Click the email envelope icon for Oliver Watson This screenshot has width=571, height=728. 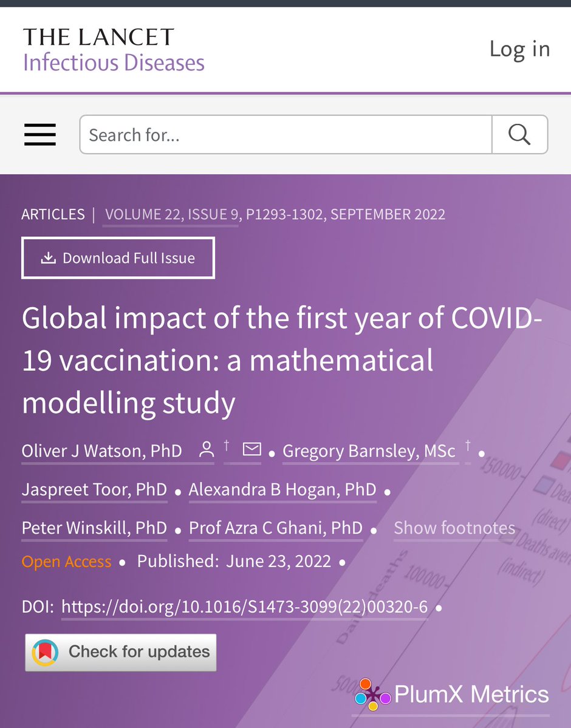(251, 449)
